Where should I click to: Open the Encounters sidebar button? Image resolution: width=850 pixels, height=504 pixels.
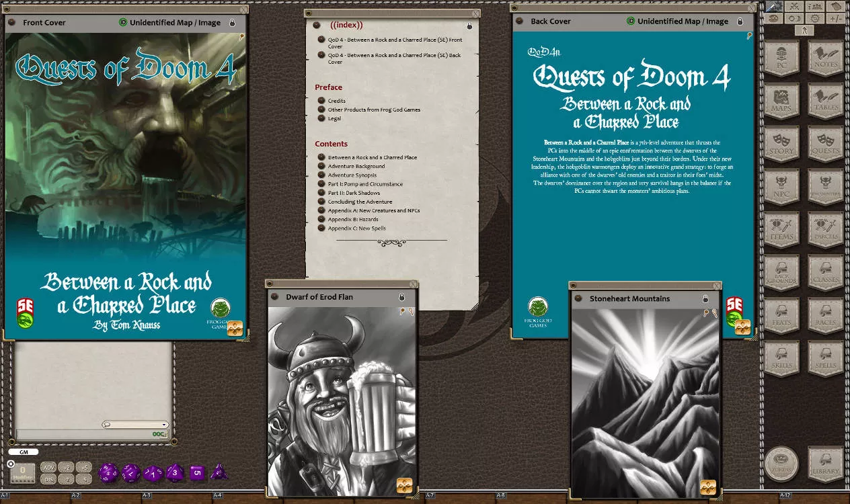(826, 188)
